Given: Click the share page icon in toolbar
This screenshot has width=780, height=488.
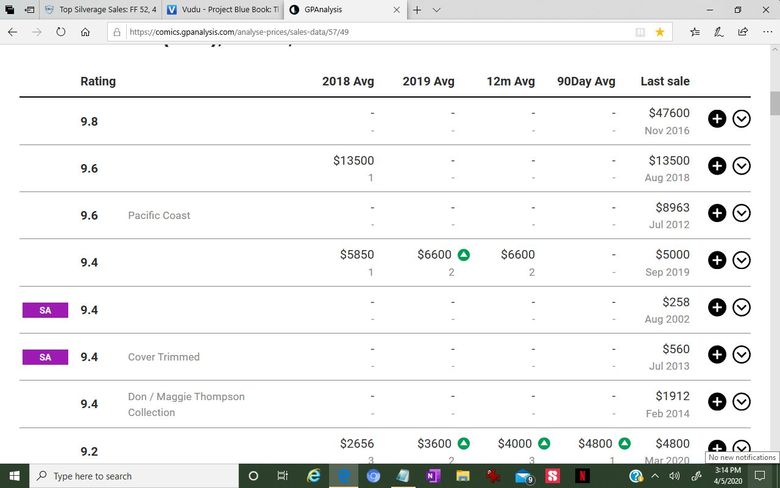Looking at the screenshot, I should tap(743, 32).
